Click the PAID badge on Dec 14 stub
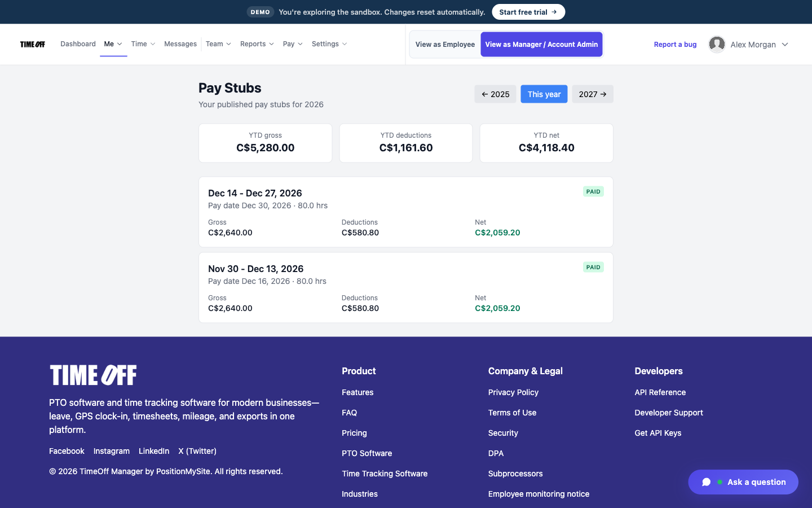 (593, 192)
